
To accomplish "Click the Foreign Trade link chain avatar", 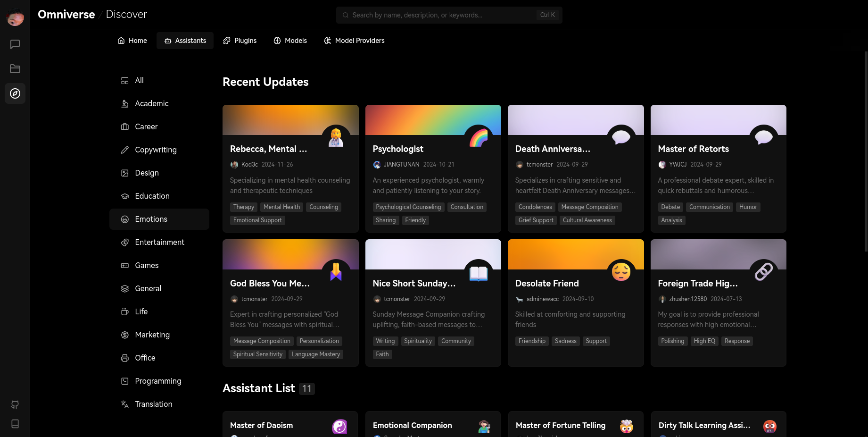I will point(764,272).
